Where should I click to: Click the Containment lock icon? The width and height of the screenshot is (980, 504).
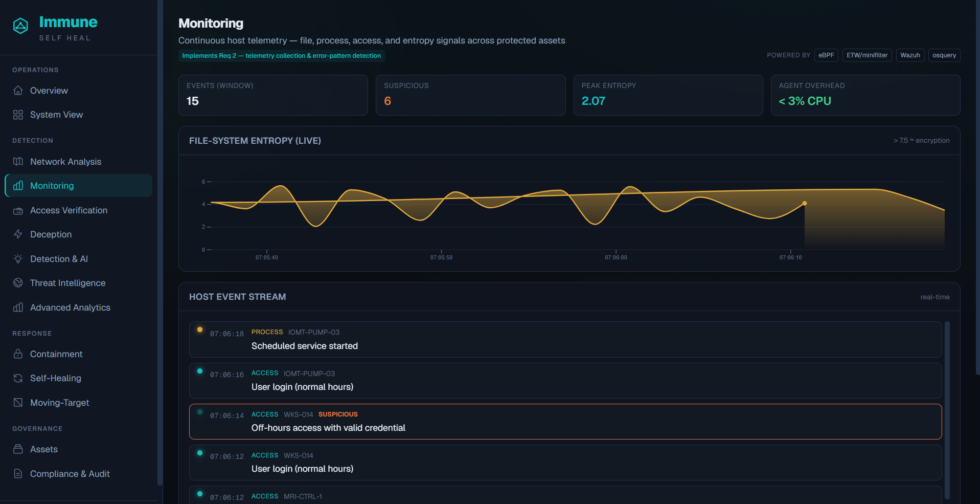(x=18, y=354)
